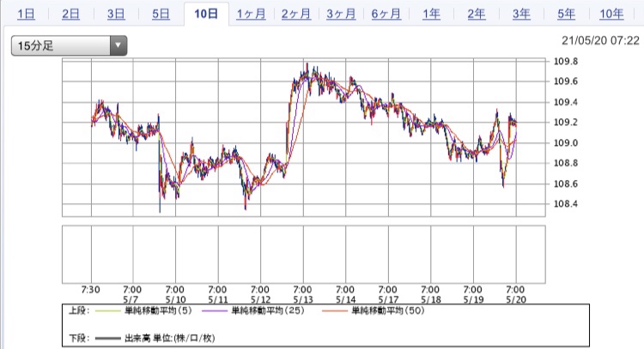The width and height of the screenshot is (644, 349).
Task: Click inside the empty volume chart panel
Action: tap(303, 255)
